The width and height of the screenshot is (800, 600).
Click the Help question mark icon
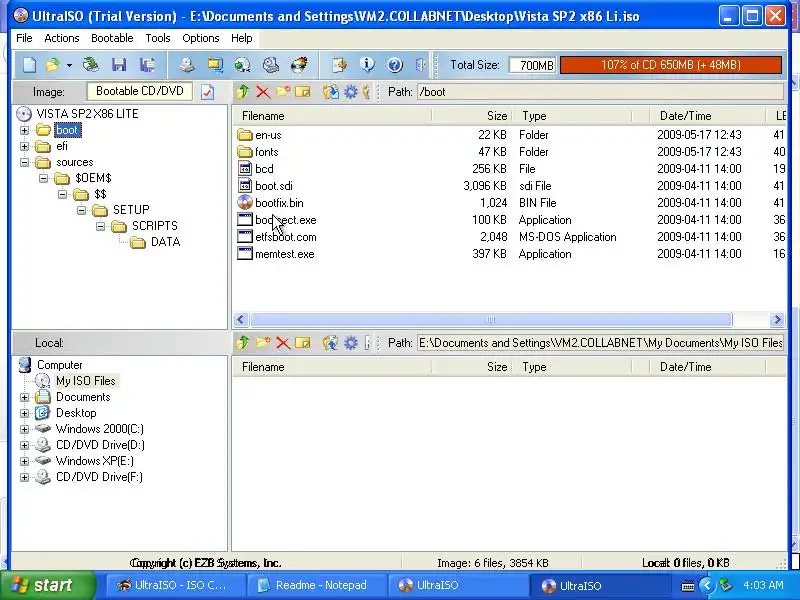tap(395, 65)
